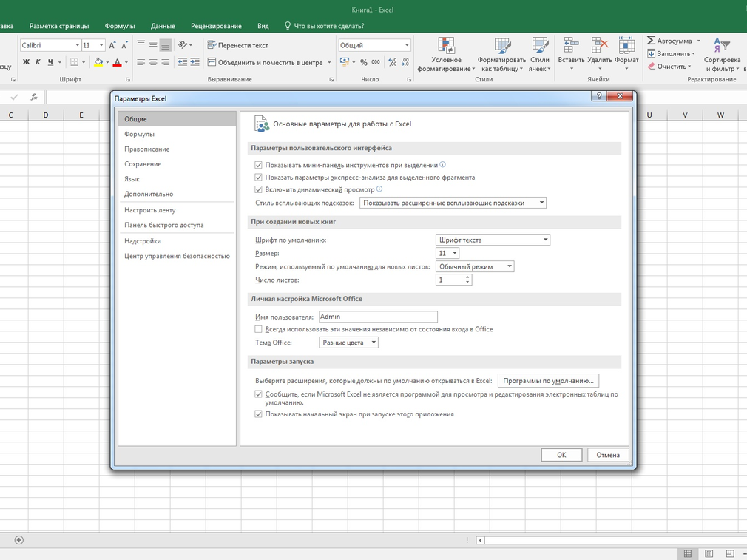Toggle italic formatting in ribbon

(x=38, y=62)
